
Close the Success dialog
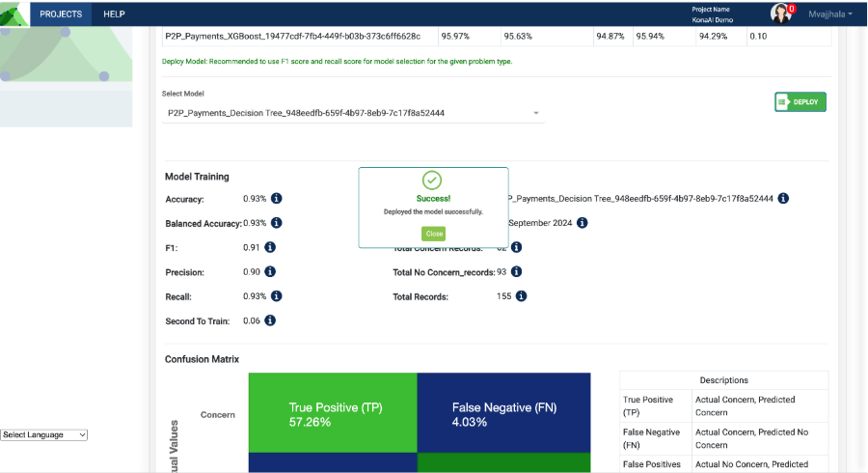click(433, 234)
